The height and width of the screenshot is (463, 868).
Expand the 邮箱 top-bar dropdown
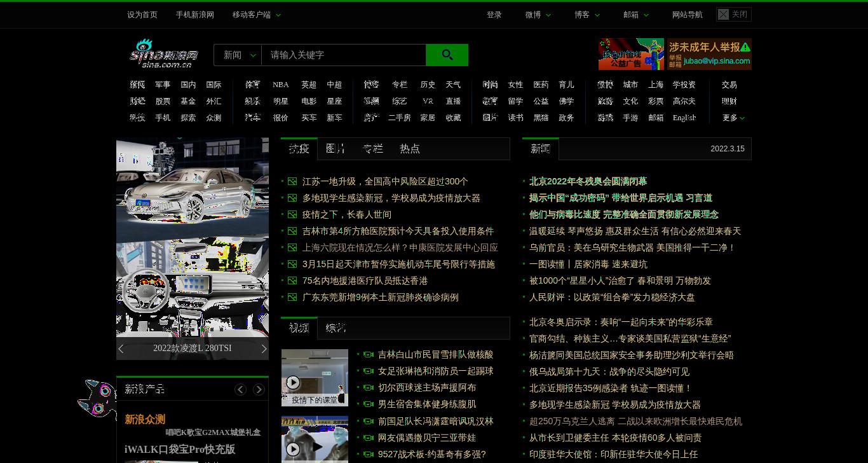pos(635,15)
